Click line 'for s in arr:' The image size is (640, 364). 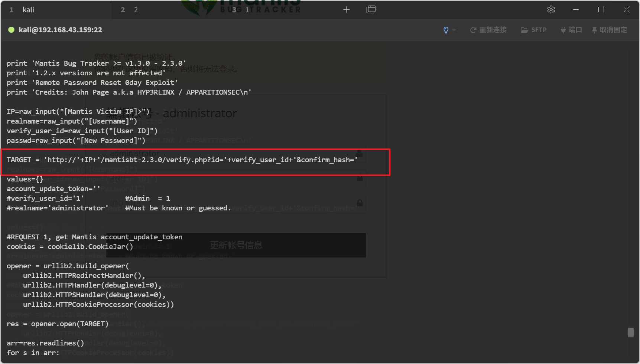(x=33, y=353)
